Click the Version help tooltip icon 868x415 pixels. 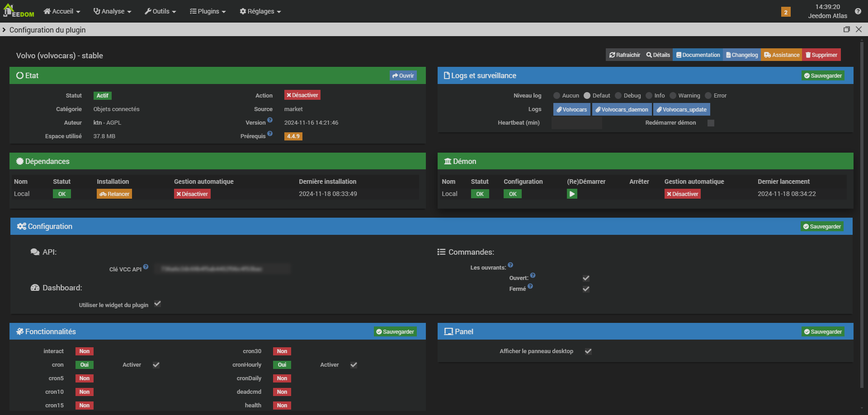[x=270, y=120]
